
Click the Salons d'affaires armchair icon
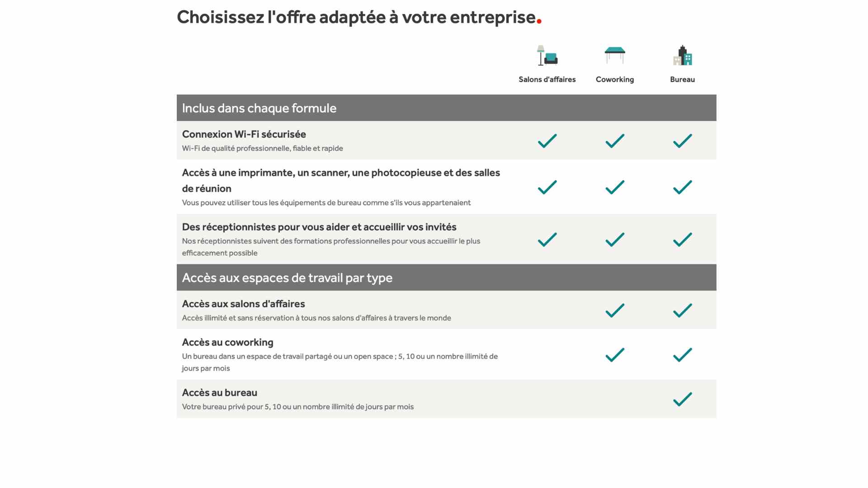547,56
